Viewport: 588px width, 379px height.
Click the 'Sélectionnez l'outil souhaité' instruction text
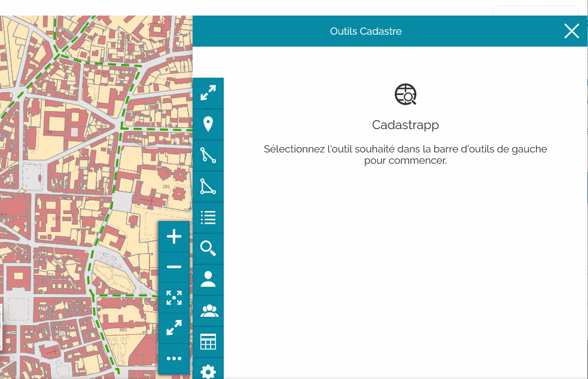[406, 154]
